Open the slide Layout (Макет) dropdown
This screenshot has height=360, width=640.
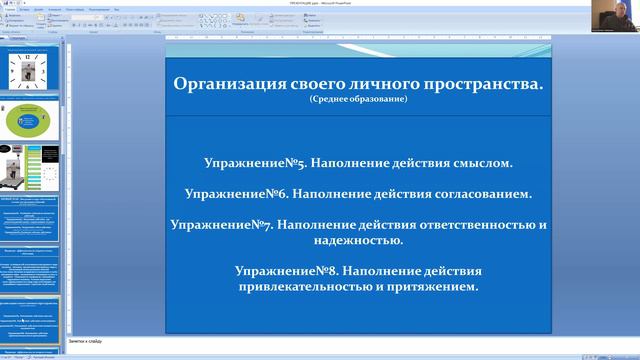pos(55,15)
